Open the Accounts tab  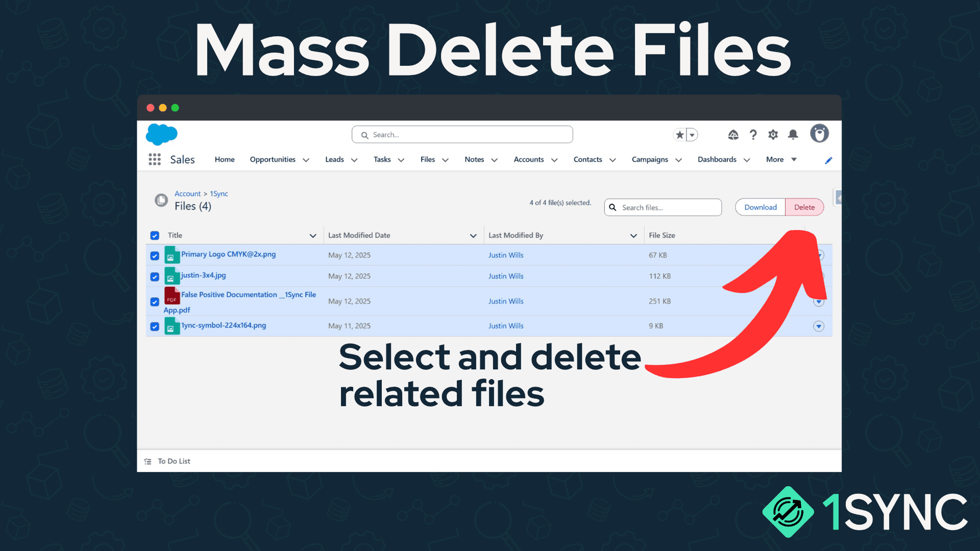pos(529,160)
